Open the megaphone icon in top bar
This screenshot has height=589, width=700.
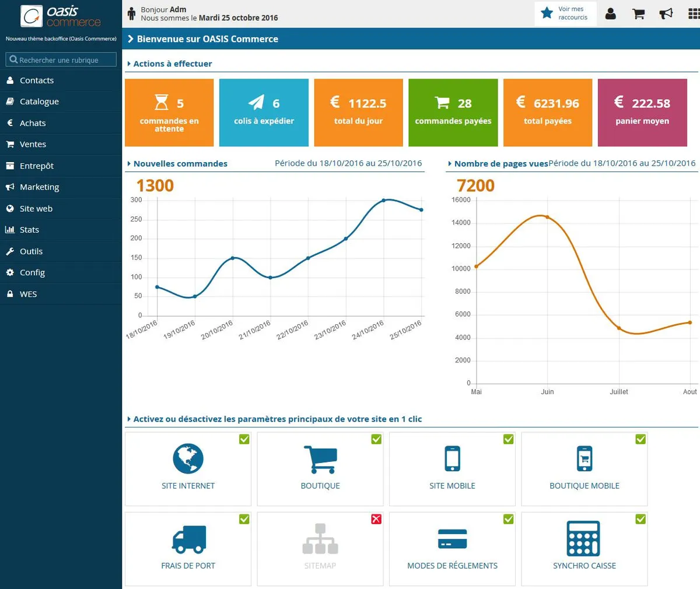tap(666, 13)
